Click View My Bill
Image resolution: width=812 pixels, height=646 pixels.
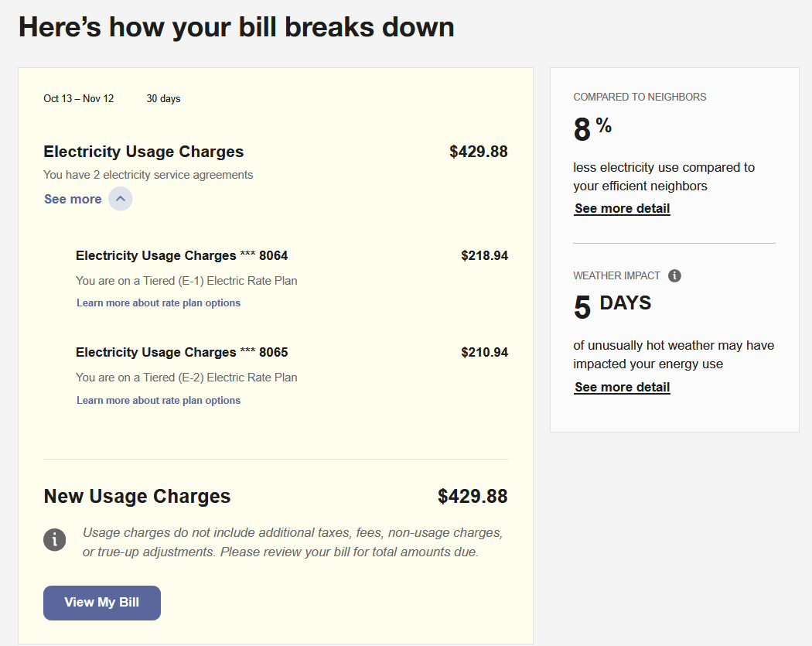point(101,603)
